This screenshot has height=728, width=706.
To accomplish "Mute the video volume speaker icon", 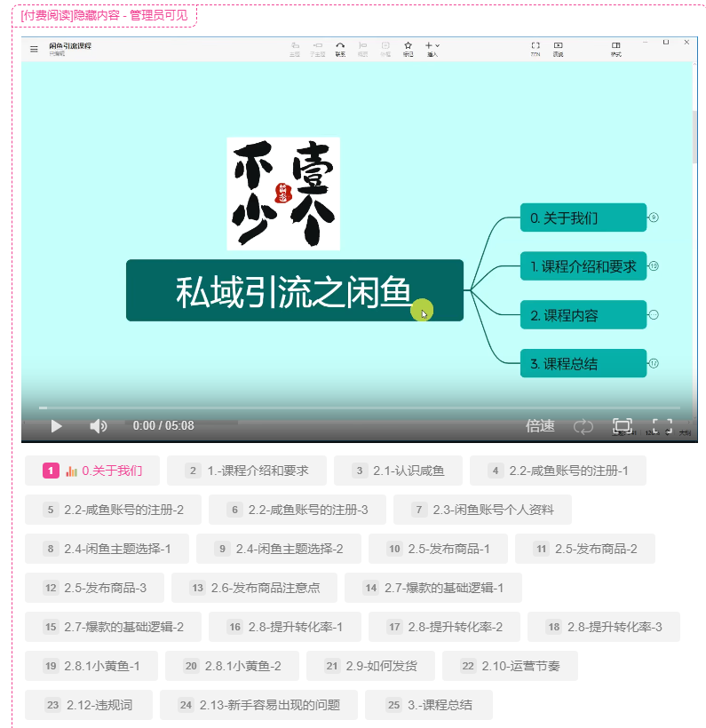I will point(98,426).
